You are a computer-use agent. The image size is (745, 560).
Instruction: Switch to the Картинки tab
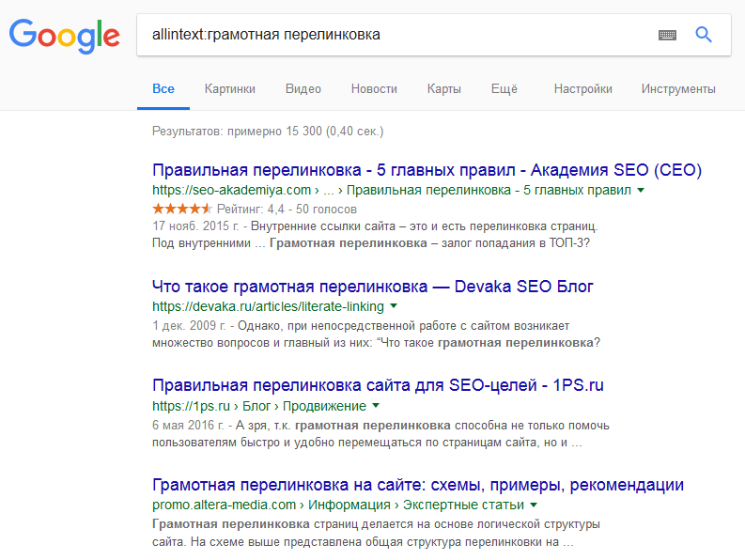(230, 89)
